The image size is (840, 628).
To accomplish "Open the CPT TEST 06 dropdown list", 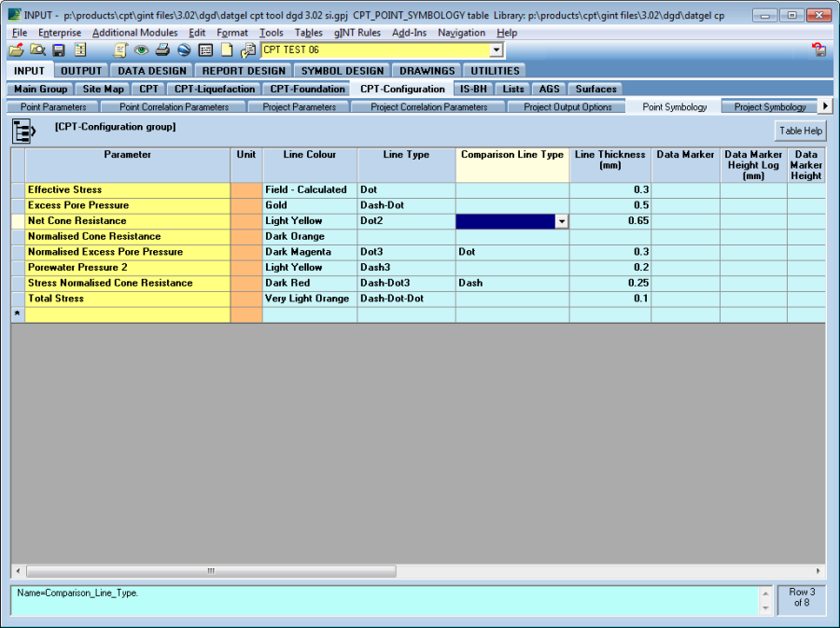I will point(496,50).
